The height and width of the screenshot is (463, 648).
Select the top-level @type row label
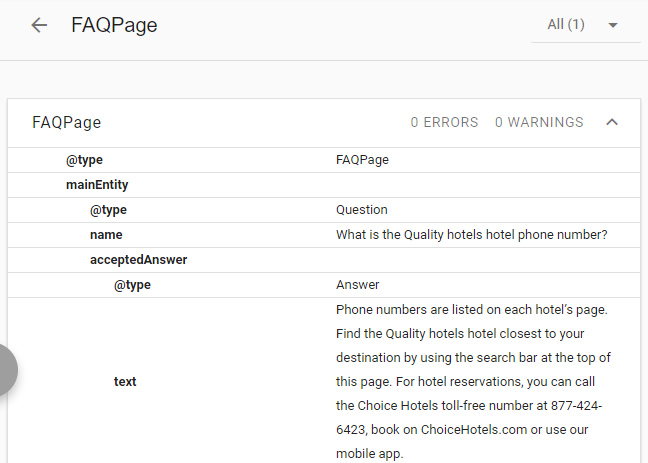point(84,160)
